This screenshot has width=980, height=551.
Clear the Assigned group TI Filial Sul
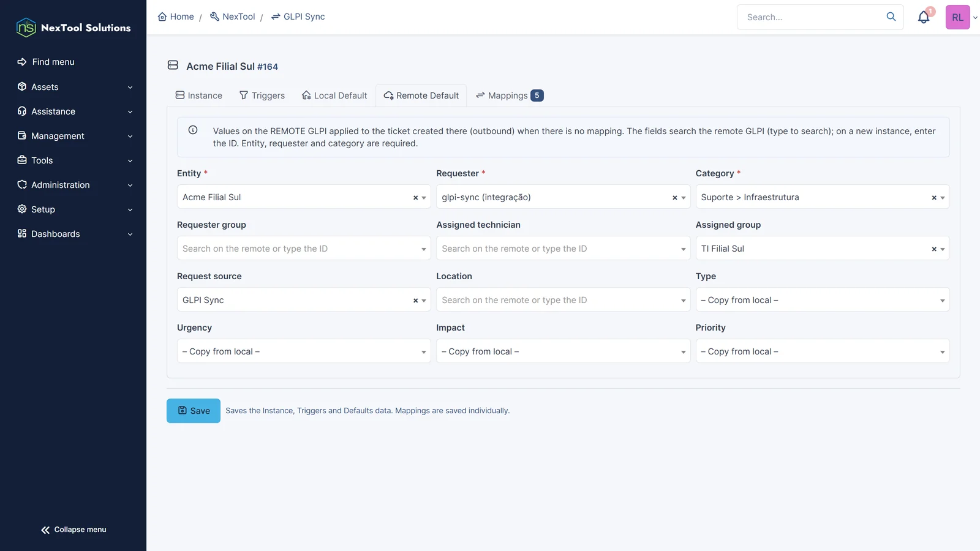pos(934,249)
